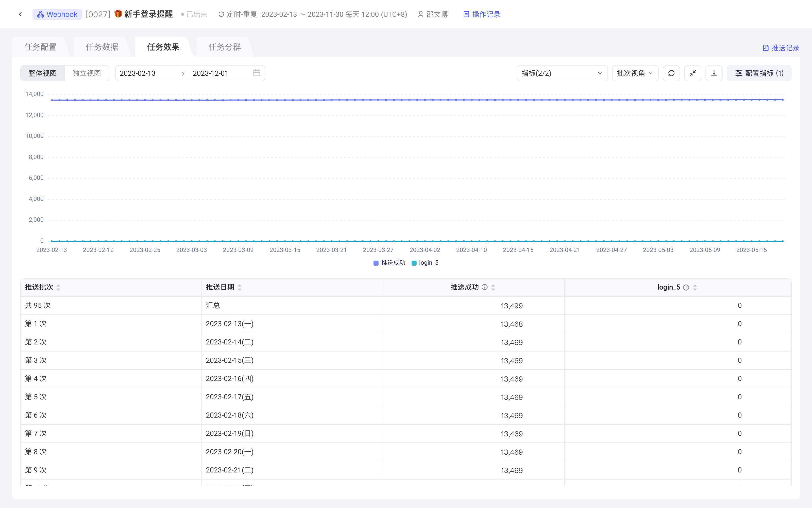This screenshot has width=812, height=508.
Task: Select 独立视图 independent view toggle
Action: pos(87,73)
